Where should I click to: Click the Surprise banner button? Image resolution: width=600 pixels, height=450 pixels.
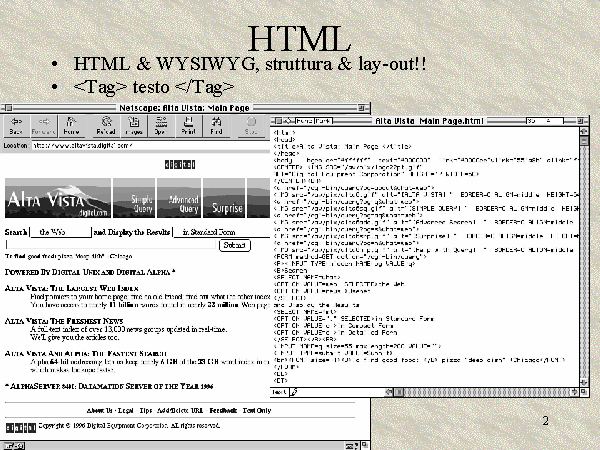pos(224,198)
